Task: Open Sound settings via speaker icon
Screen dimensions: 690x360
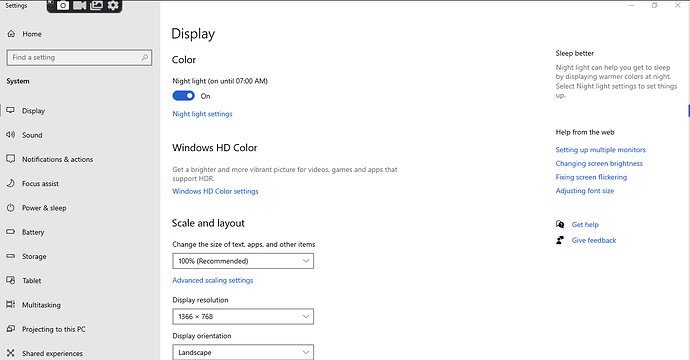Action: (x=11, y=135)
